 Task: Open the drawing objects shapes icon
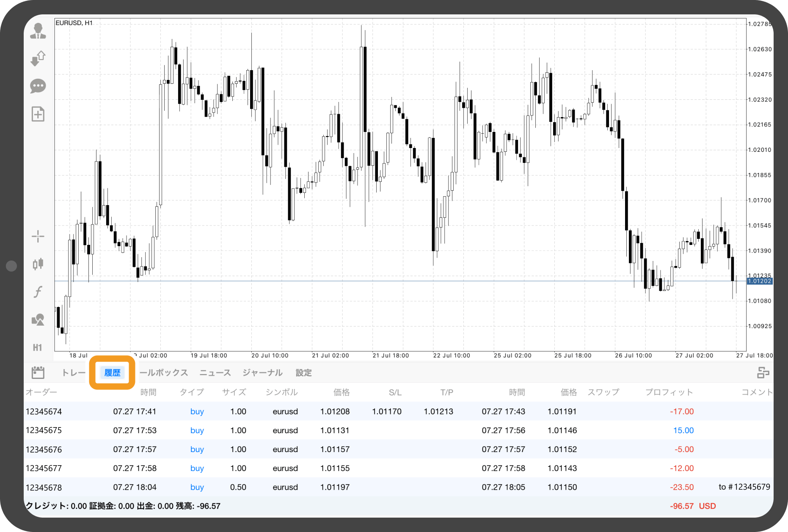(x=38, y=320)
